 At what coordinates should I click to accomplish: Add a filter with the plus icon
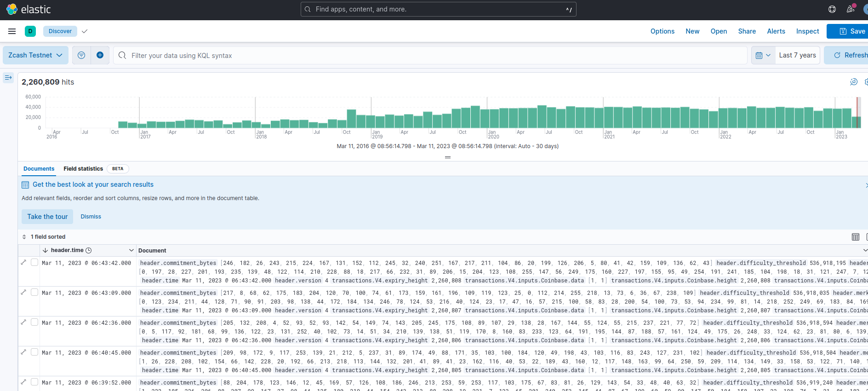click(x=100, y=55)
